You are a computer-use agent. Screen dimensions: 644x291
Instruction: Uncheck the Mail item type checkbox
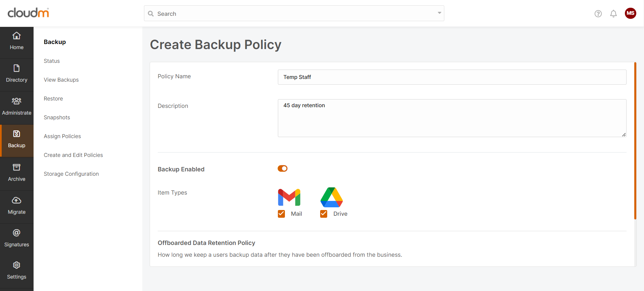pos(282,214)
